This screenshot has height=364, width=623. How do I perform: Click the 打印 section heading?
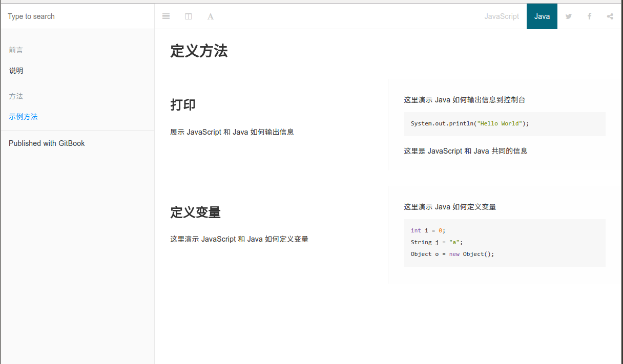click(183, 105)
